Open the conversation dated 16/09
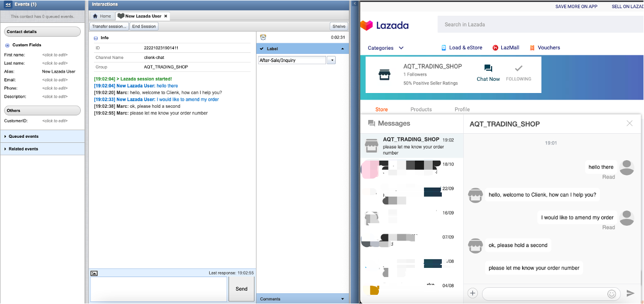Image resolution: width=644 pixels, height=304 pixels. pyautogui.click(x=411, y=218)
